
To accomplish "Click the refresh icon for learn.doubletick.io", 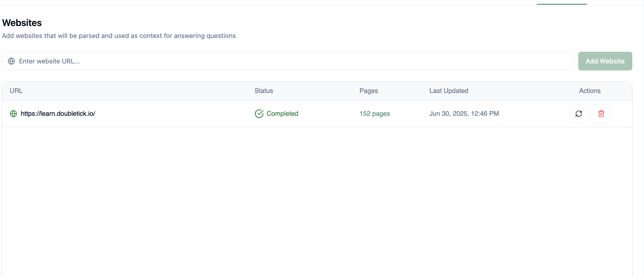I will coord(579,114).
